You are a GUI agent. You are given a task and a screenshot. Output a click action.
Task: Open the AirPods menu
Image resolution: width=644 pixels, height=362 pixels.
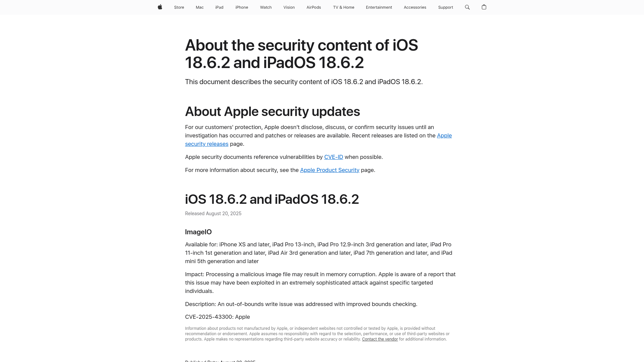click(x=314, y=7)
